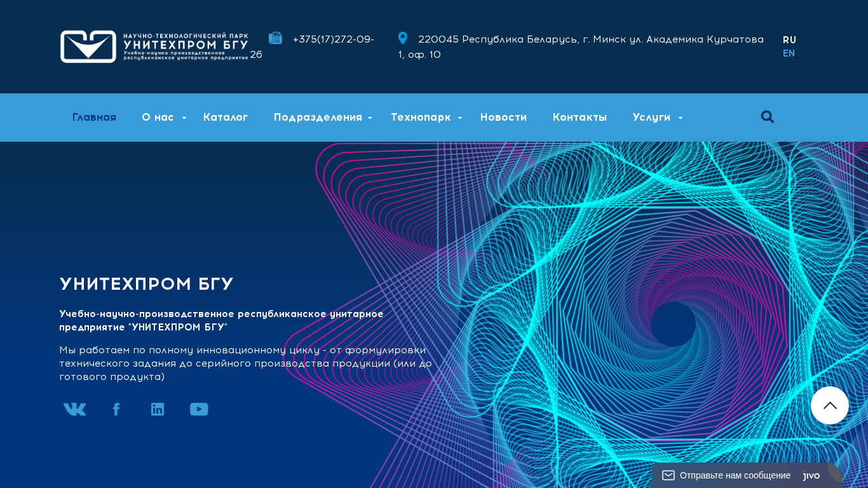Image resolution: width=868 pixels, height=488 pixels.
Task: Click the phone icon in header
Action: pos(275,38)
